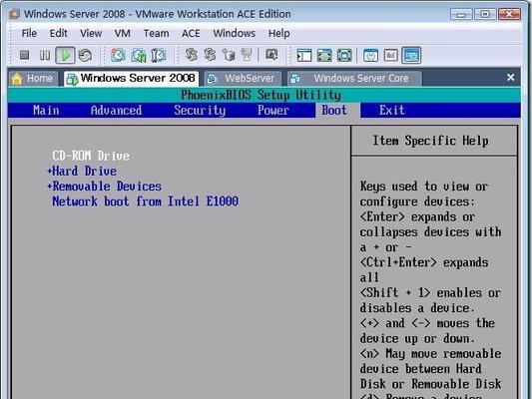This screenshot has height=399, width=532.
Task: Click the highlighted console view icon
Action: click(x=411, y=55)
